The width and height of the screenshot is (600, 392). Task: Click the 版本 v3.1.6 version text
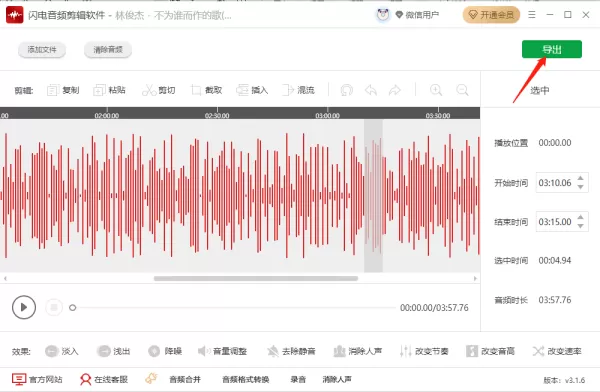564,380
